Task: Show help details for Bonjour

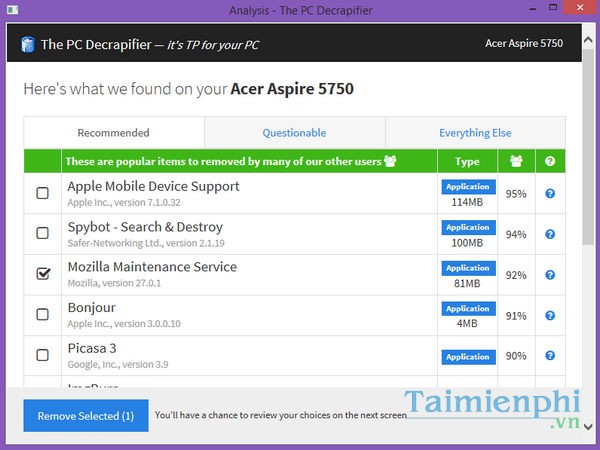Action: 549,315
